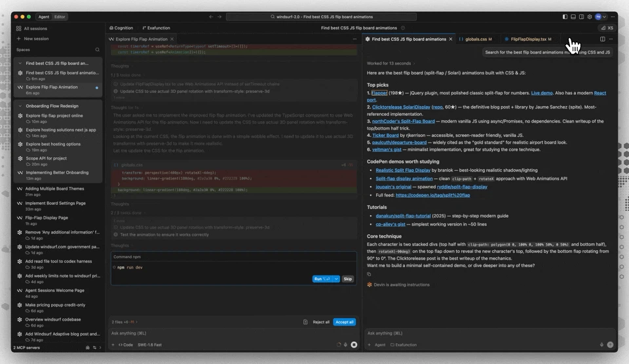
Task: Open the TH user avatar menu
Action: (x=600, y=17)
